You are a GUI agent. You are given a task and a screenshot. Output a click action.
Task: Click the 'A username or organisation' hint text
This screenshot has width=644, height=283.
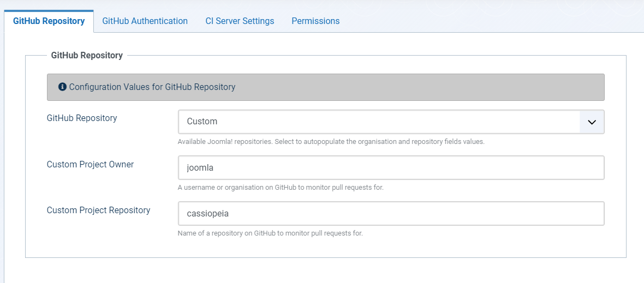[281, 188]
